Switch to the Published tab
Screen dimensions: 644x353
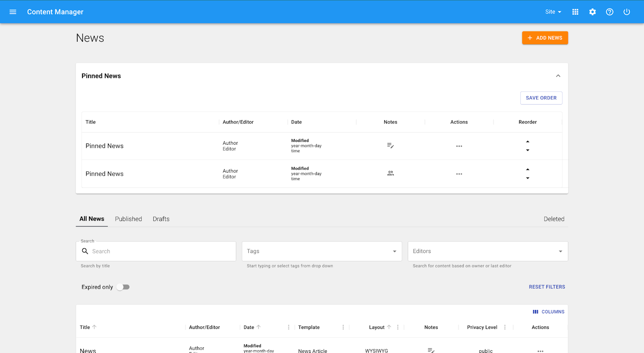(x=128, y=219)
